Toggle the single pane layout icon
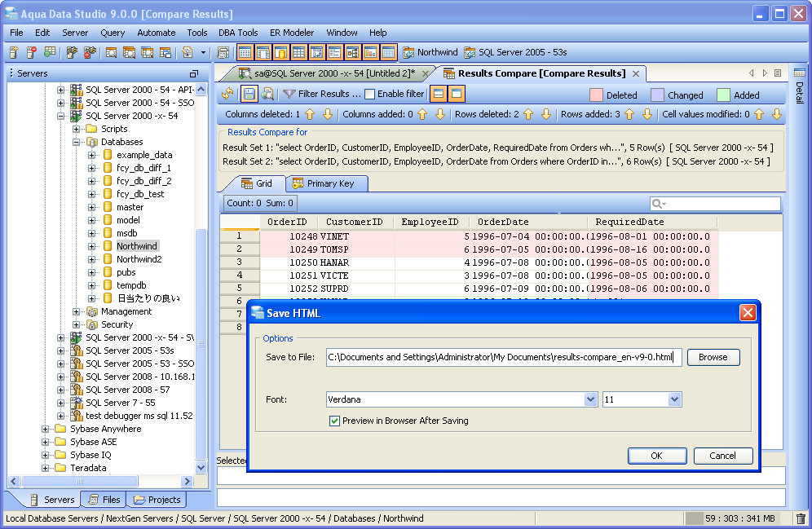 [457, 94]
